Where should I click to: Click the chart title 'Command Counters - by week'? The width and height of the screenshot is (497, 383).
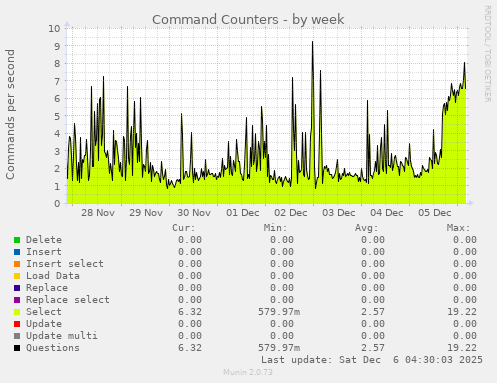pos(248,20)
